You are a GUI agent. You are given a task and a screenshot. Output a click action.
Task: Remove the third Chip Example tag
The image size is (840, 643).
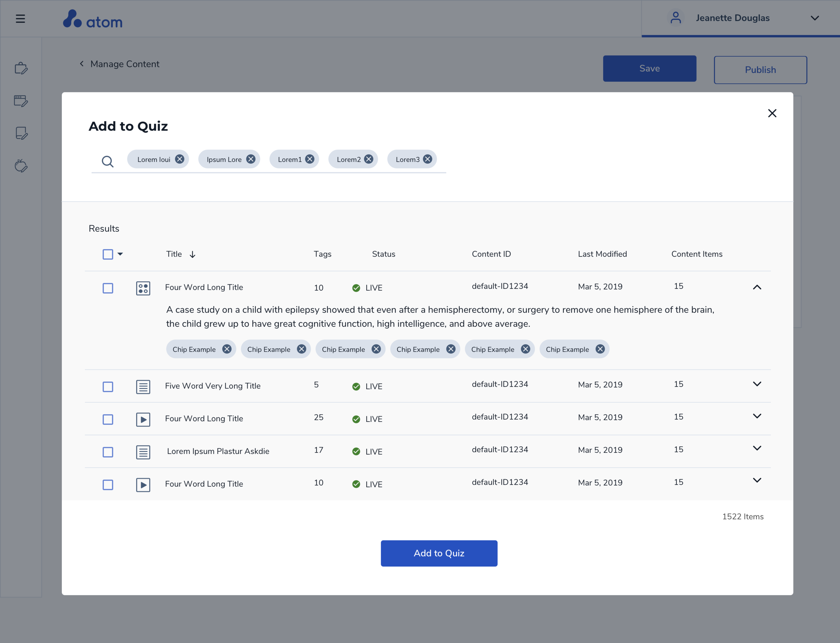pyautogui.click(x=376, y=349)
